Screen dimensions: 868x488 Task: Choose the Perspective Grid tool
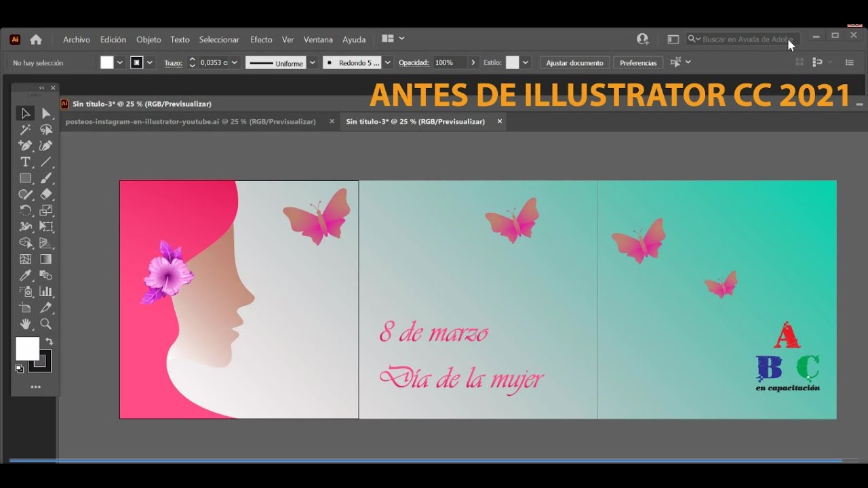tap(46, 243)
